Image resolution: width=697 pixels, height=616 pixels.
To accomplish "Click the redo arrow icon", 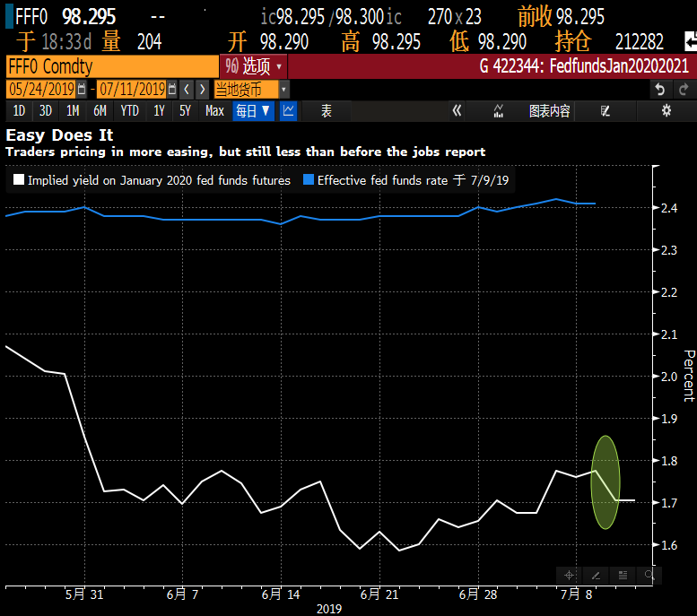I will (x=683, y=89).
